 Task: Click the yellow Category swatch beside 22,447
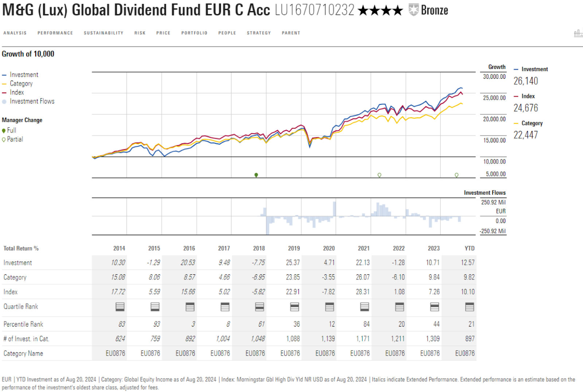point(516,123)
